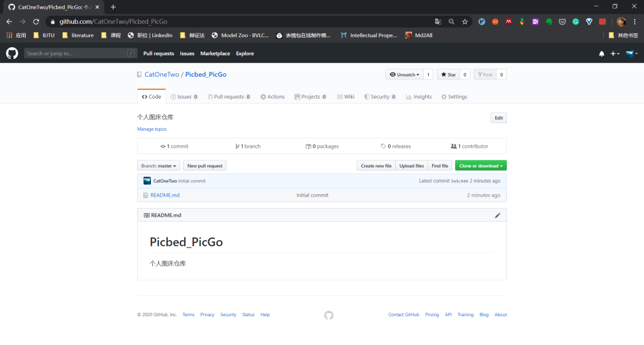Image resolution: width=644 pixels, height=345 pixels.
Task: Open the Insights tab
Action: 418,97
